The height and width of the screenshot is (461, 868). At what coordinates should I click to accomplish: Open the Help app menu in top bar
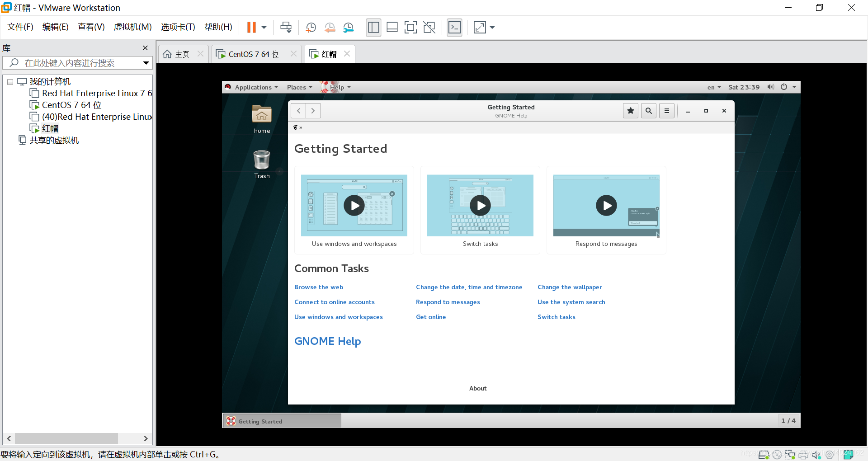click(x=336, y=87)
